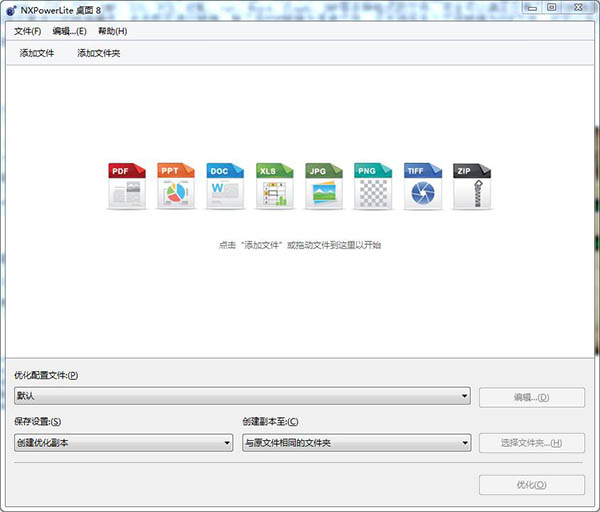Screen dimensions: 600x512
Task: Click 添加文件夹 toolbar button
Action: click(x=99, y=53)
